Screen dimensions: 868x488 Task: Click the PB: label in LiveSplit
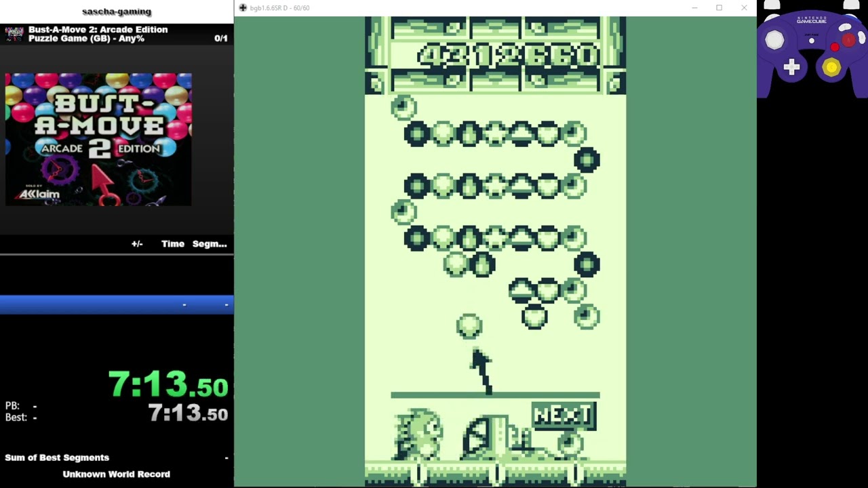(12, 406)
